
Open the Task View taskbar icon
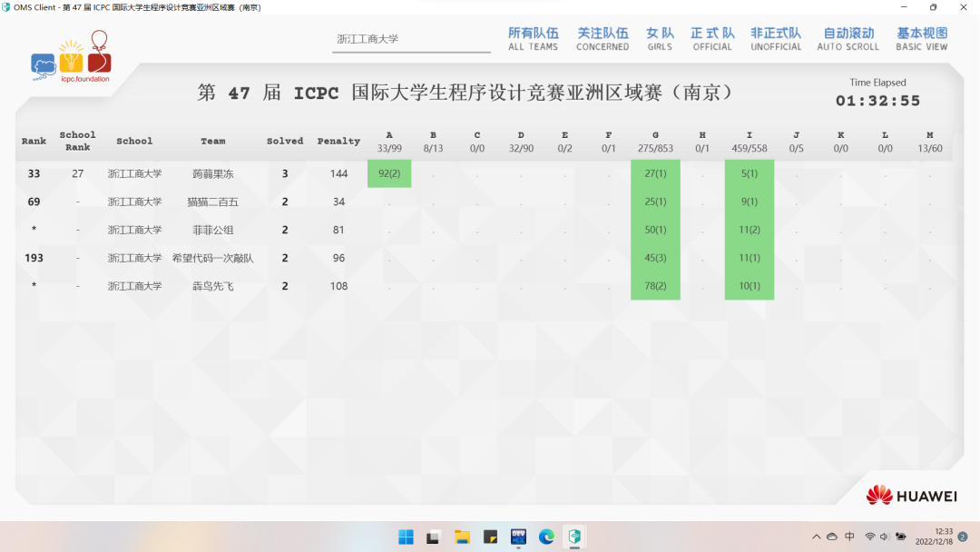tap(434, 537)
